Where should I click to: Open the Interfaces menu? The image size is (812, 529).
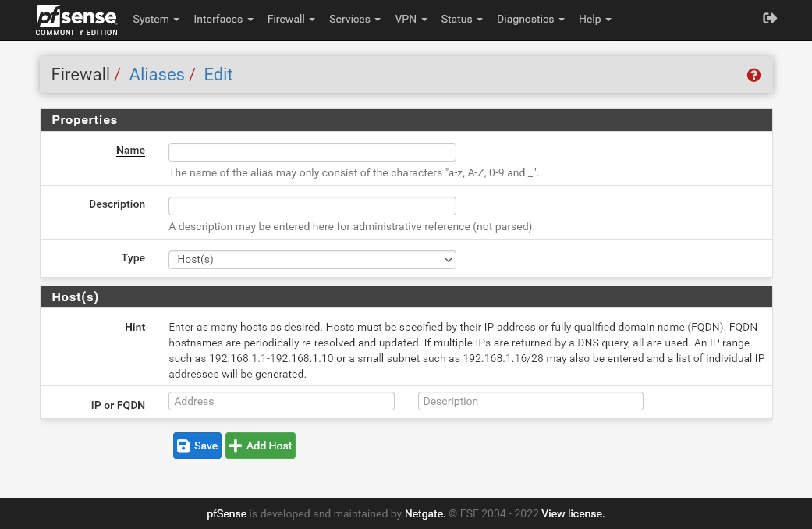point(223,19)
